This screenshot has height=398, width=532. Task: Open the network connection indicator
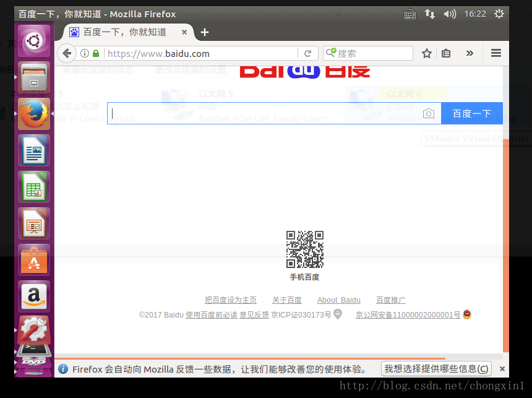pyautogui.click(x=429, y=14)
